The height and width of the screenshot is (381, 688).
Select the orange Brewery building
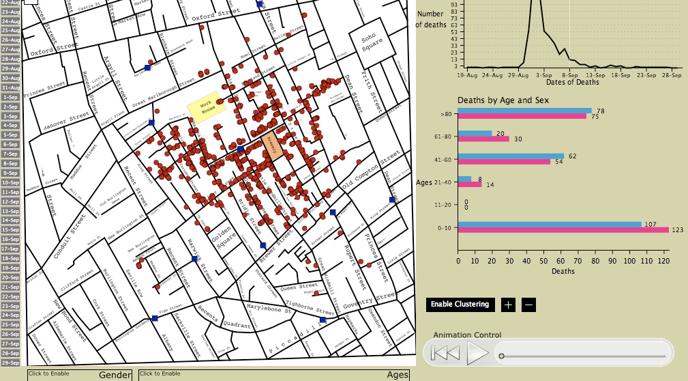click(272, 146)
